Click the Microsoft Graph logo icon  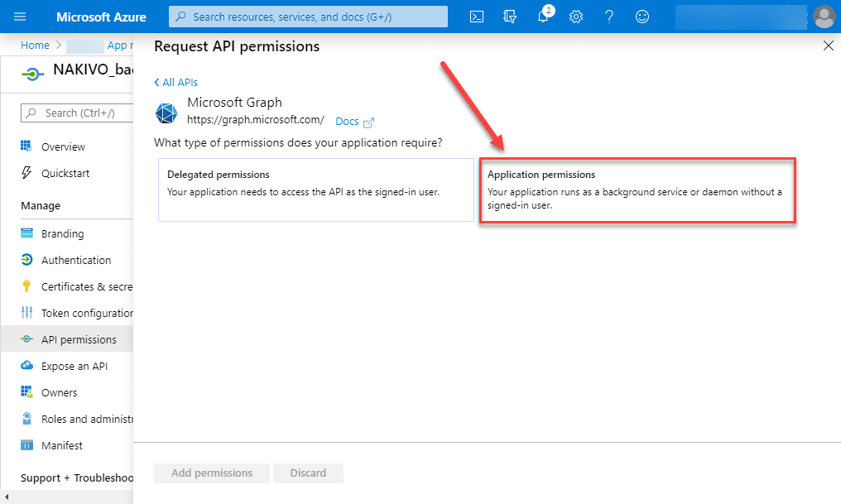coord(168,112)
